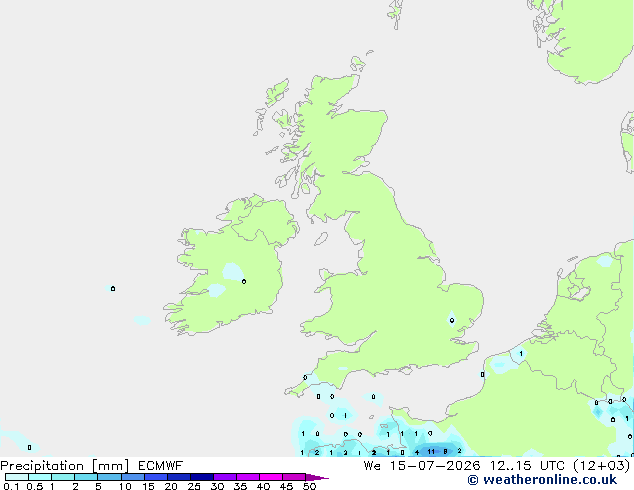Screen dimensions: 634x490
Task: Click the over-50 arrow tip of the legend
Action: coord(317,477)
